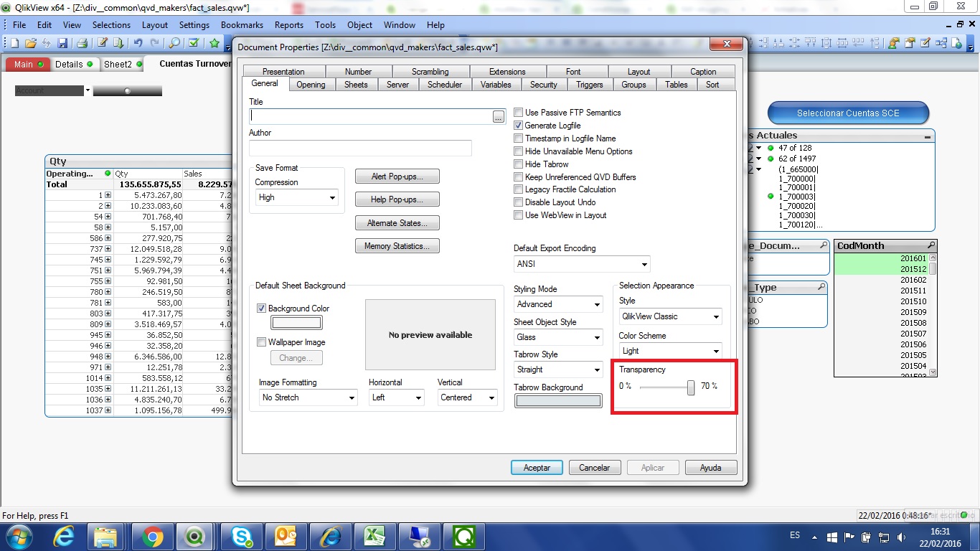Image resolution: width=980 pixels, height=551 pixels.
Task: Open Styling Mode Advanced dropdown
Action: point(558,304)
